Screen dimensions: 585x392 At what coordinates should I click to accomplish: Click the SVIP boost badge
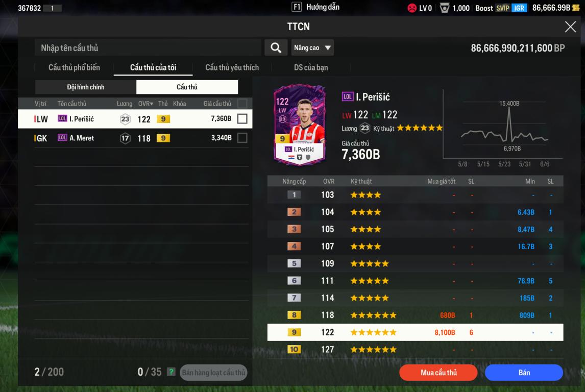click(502, 8)
